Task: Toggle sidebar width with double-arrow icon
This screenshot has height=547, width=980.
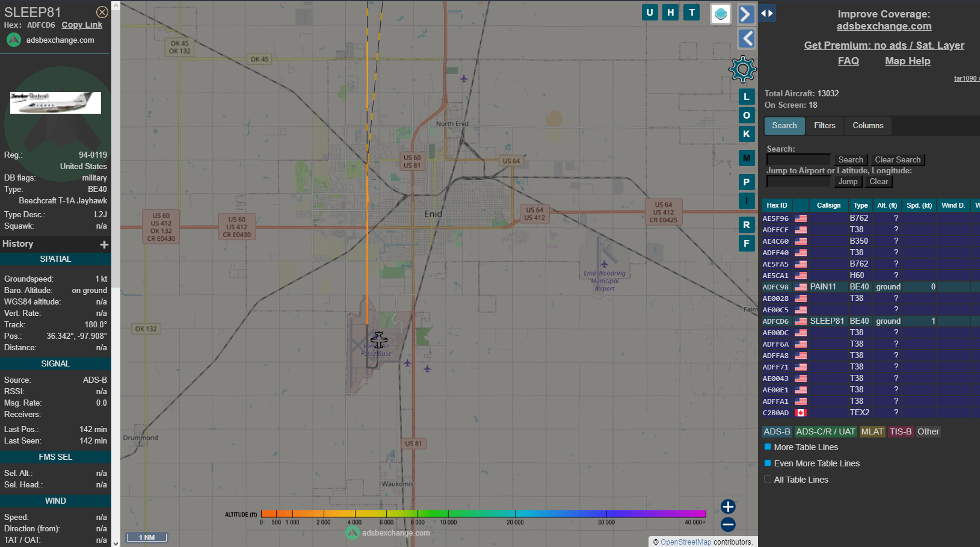Action: tap(767, 13)
